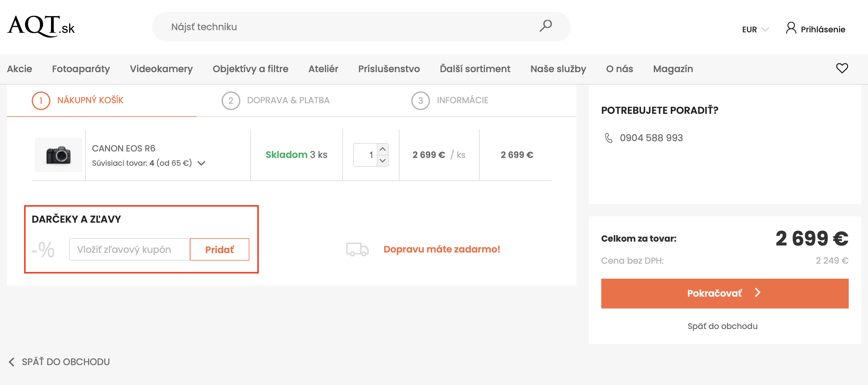Click the user profile icon

click(x=791, y=28)
